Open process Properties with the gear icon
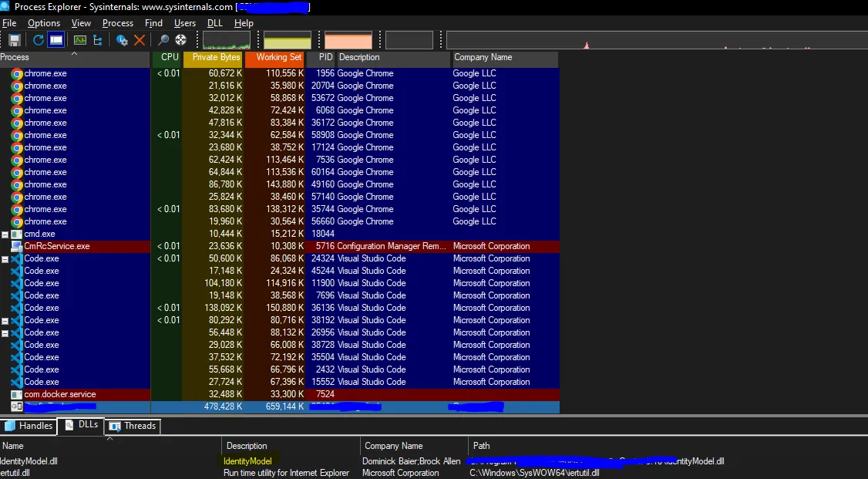The height and width of the screenshot is (479, 868). (x=122, y=40)
